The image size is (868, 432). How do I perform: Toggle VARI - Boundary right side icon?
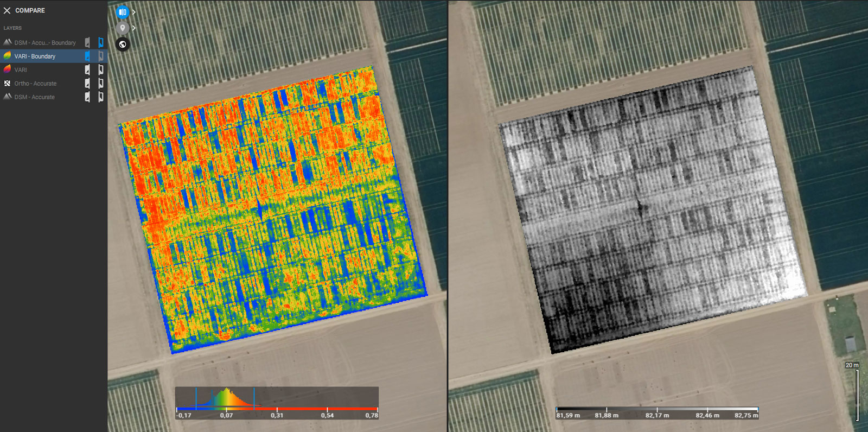101,56
